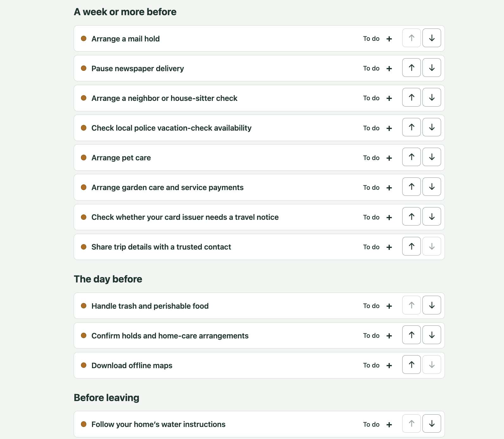Move 'Download offline maps' up
Image resolution: width=504 pixels, height=439 pixels.
click(x=411, y=365)
